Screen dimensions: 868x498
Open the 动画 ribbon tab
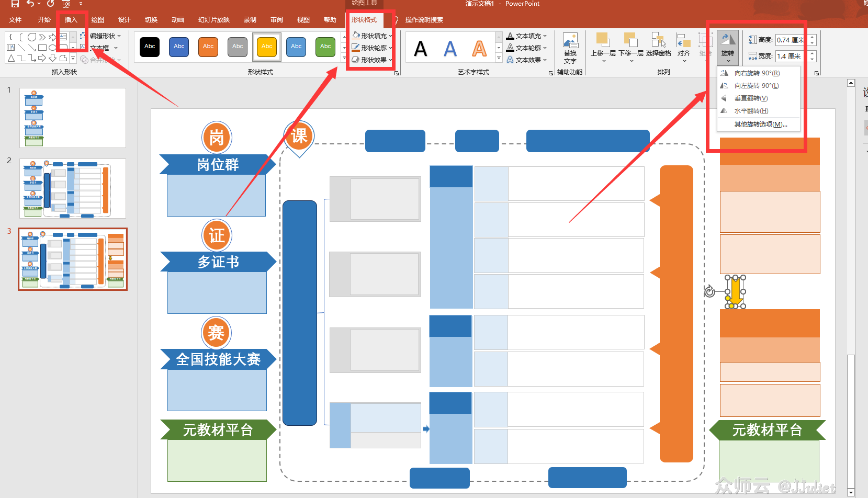[178, 20]
